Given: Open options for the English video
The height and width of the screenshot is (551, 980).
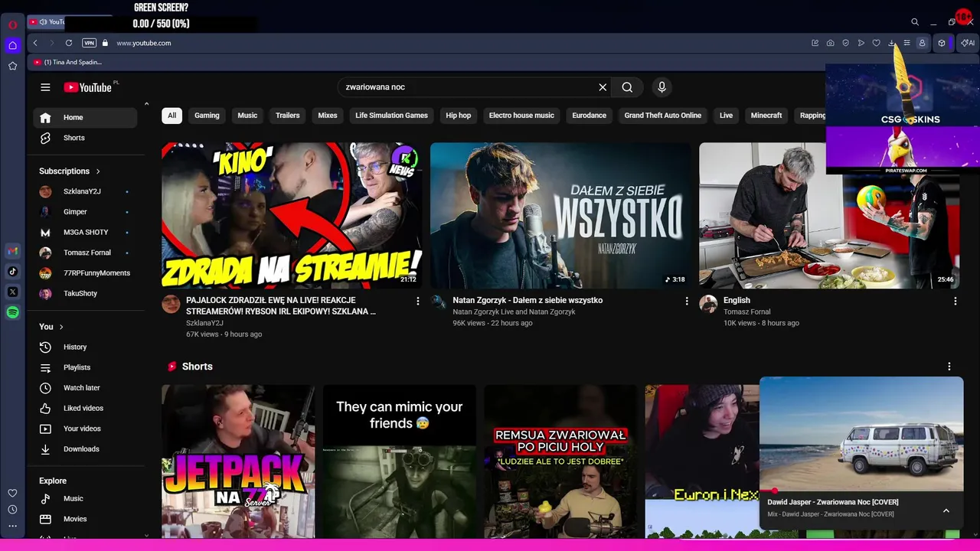Looking at the screenshot, I should coord(955,302).
